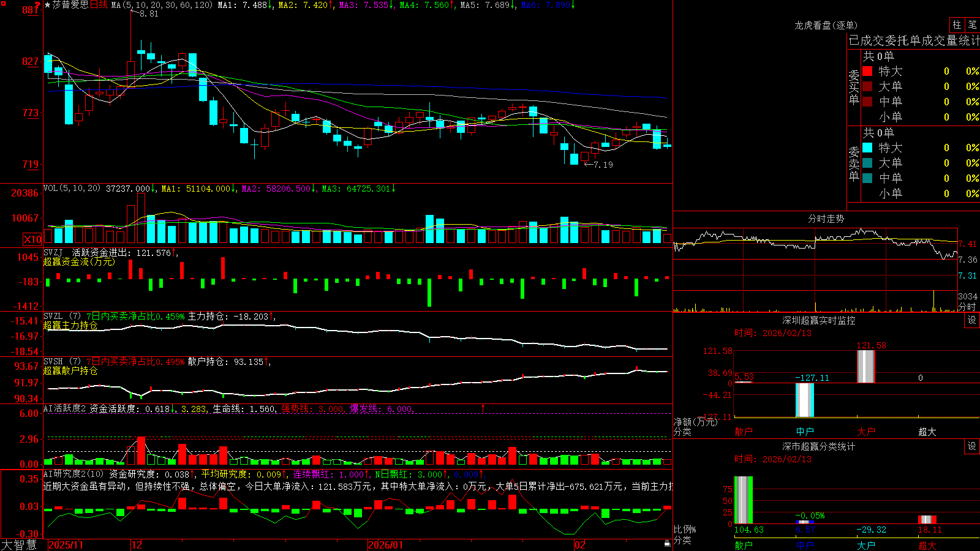Click the X10 volume scale box
This screenshot has width=980, height=551.
click(x=32, y=239)
